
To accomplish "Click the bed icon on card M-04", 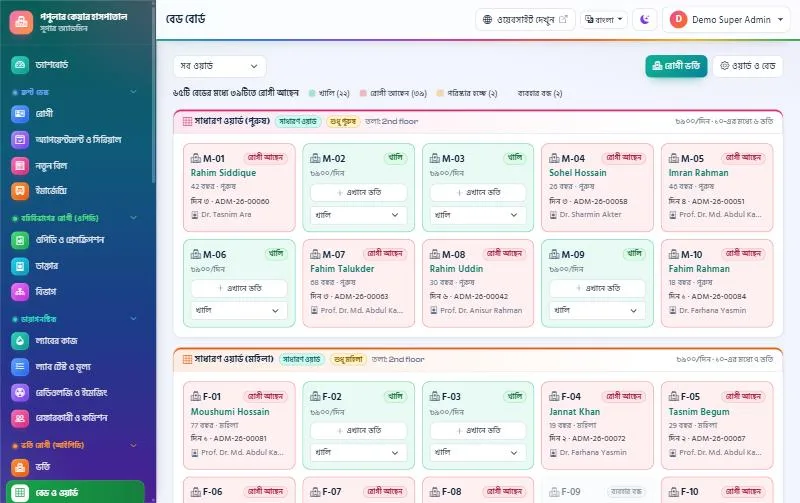I will point(554,158).
